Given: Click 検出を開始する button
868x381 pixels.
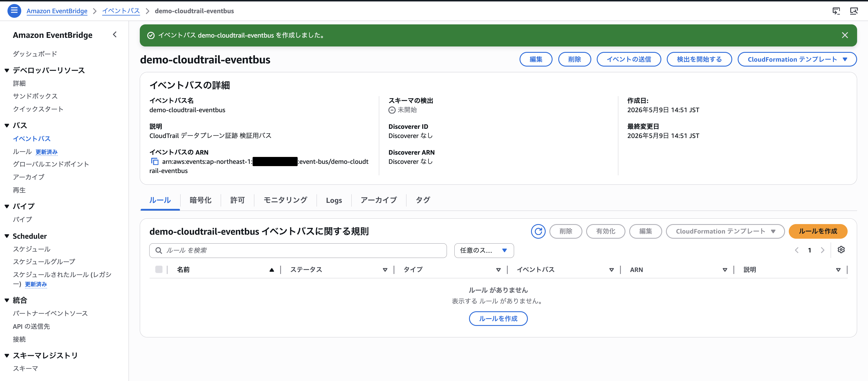Looking at the screenshot, I should tap(699, 59).
